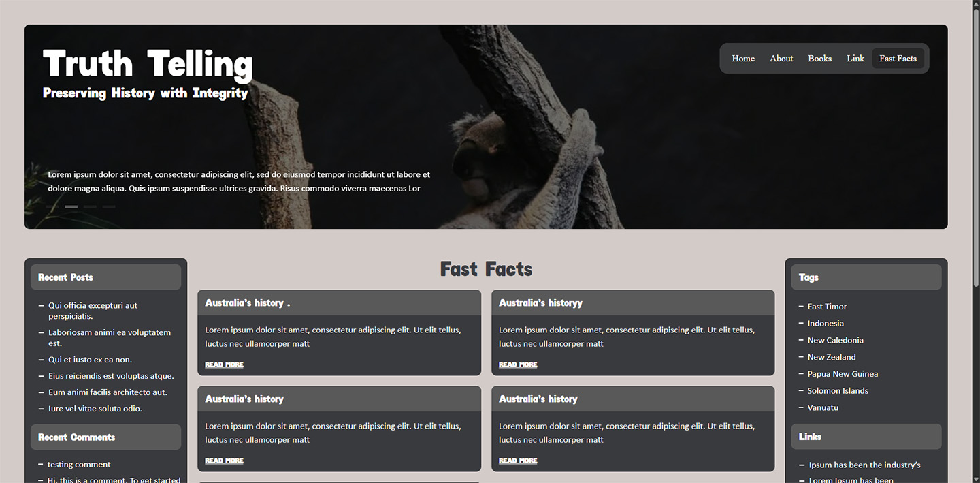
Task: Click Read More in the Australia's history dot card
Action: pos(224,364)
